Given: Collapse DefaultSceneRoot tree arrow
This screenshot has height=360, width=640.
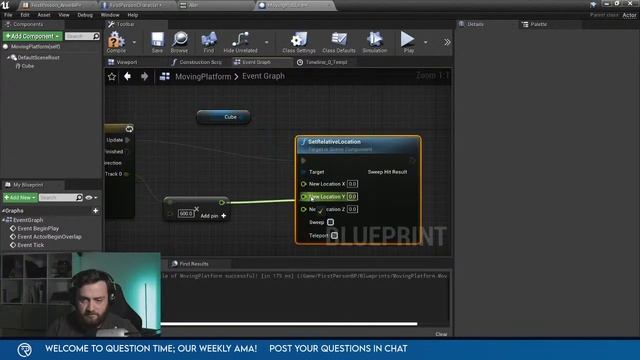Looking at the screenshot, I should tap(8, 58).
